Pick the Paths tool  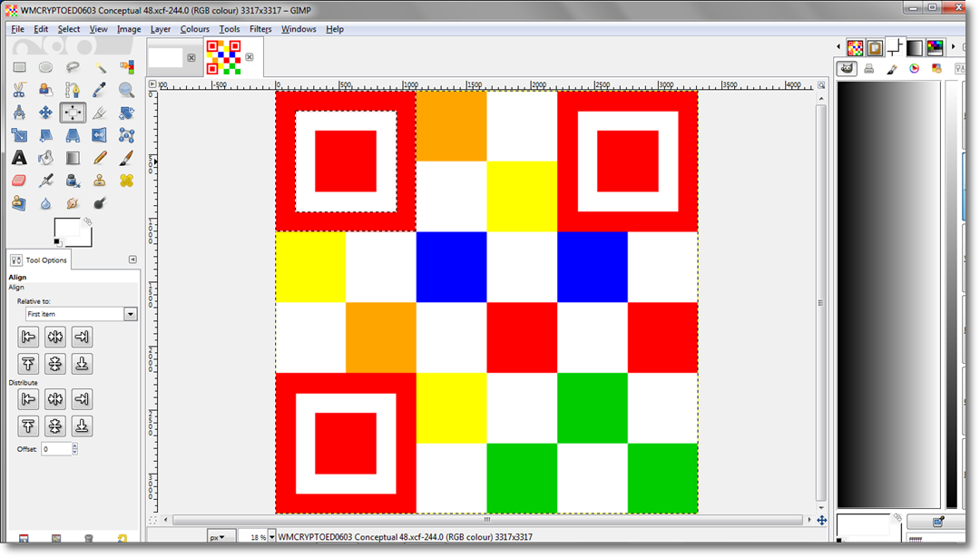coord(73,90)
